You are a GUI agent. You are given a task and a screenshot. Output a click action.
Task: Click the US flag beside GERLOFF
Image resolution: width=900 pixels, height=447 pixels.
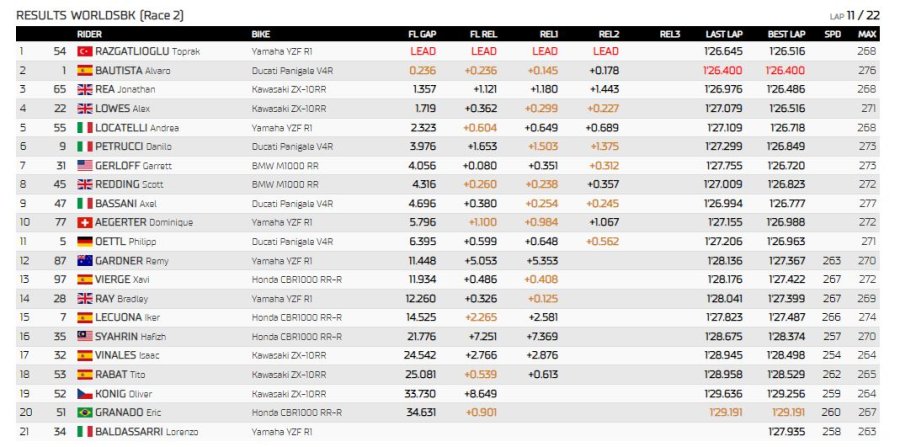click(84, 165)
